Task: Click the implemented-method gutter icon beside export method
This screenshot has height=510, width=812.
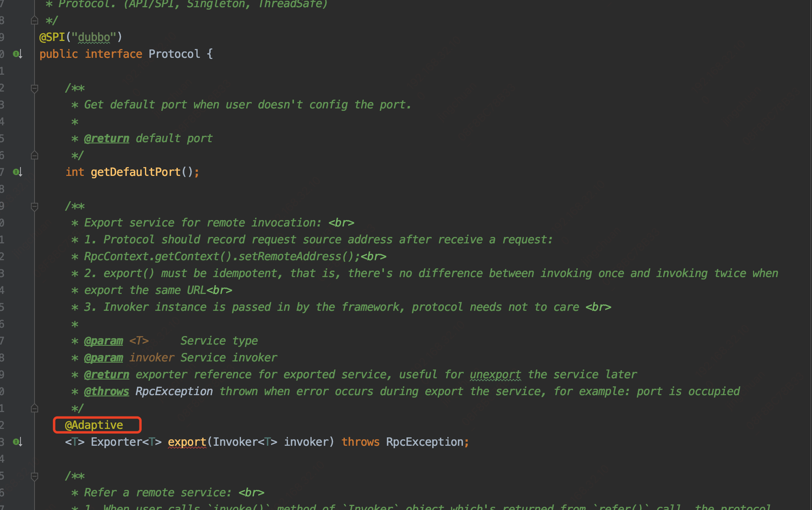Action: [17, 442]
